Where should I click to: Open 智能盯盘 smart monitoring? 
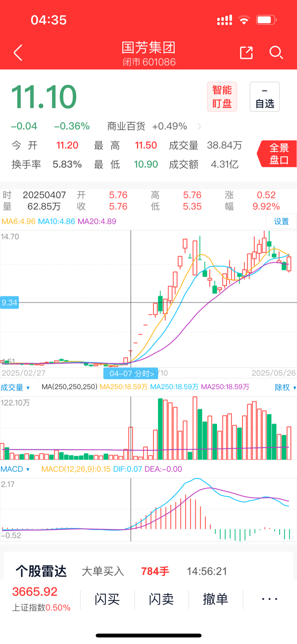click(x=222, y=97)
